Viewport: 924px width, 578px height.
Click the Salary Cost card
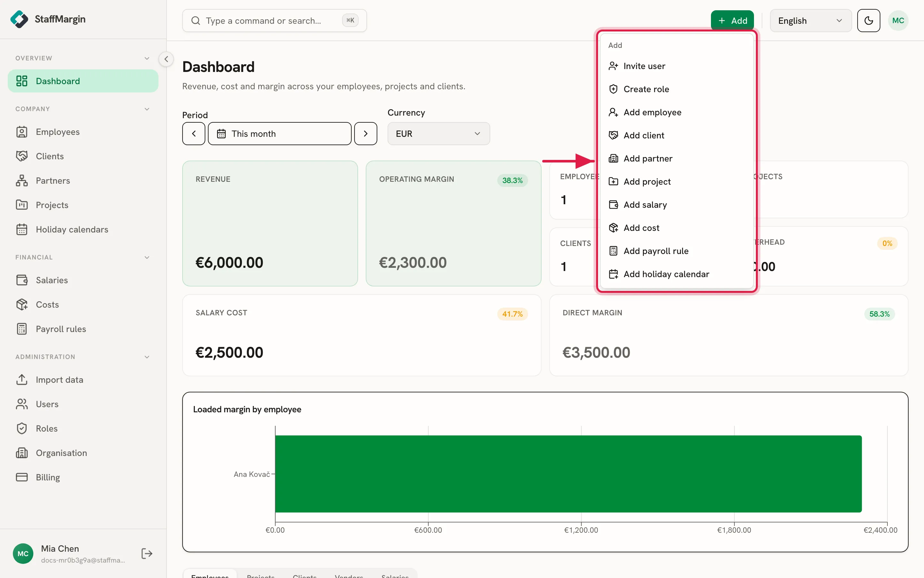[x=362, y=335]
